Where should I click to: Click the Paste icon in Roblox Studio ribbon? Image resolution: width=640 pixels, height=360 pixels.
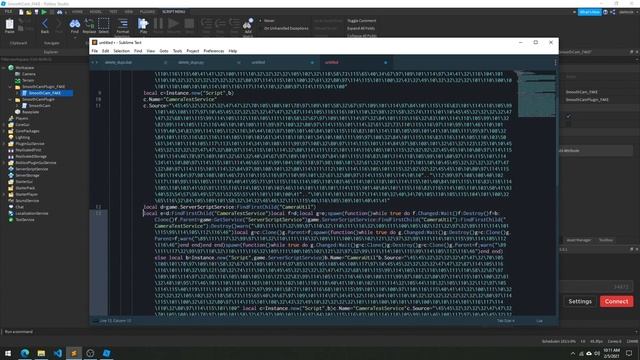tap(9, 25)
